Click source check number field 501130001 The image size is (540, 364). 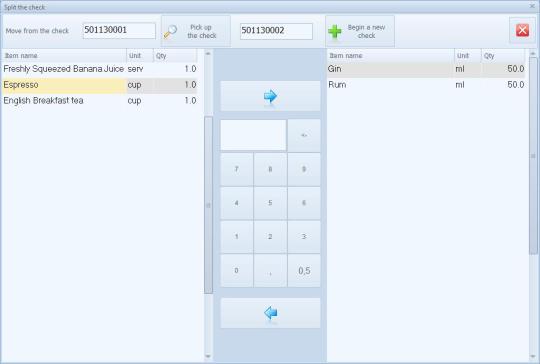[x=119, y=31]
